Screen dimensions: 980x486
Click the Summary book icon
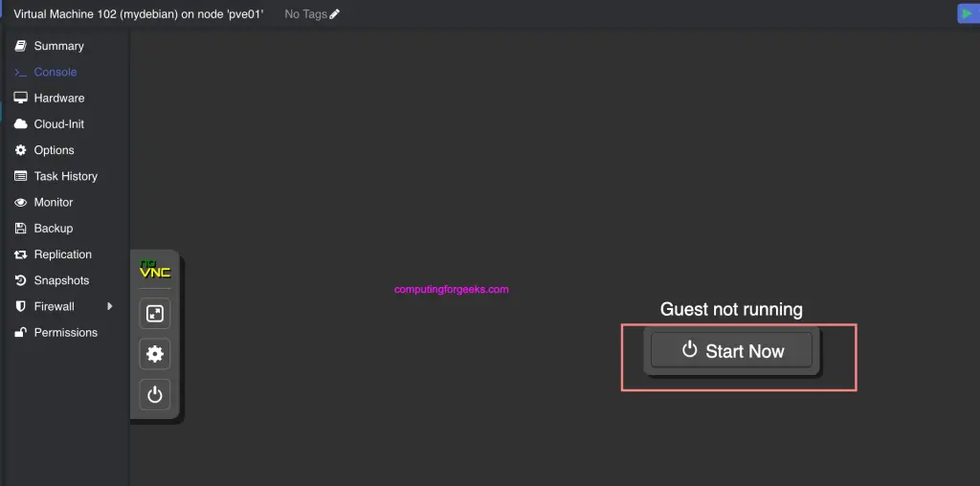[x=21, y=46]
